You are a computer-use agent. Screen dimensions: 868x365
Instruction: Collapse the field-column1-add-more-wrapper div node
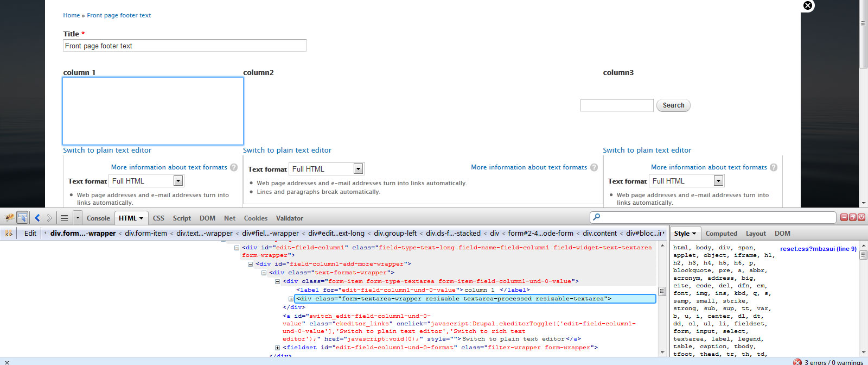tap(250, 264)
